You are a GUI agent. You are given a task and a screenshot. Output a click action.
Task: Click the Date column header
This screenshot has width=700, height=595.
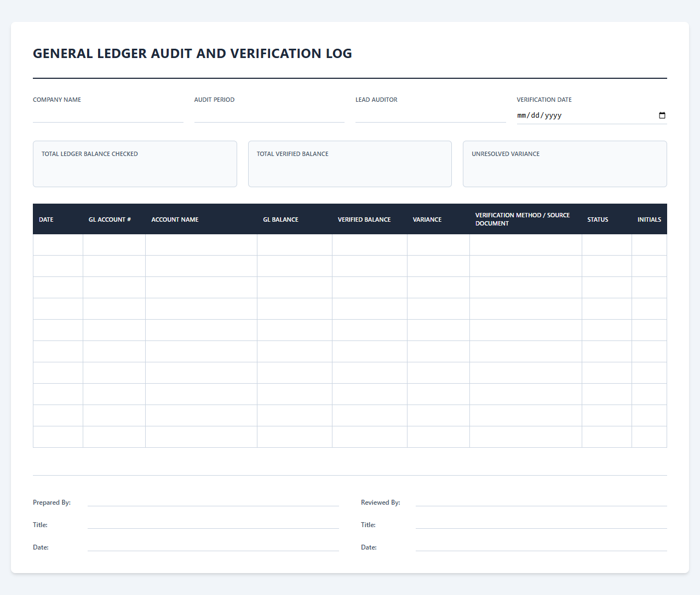(58, 219)
